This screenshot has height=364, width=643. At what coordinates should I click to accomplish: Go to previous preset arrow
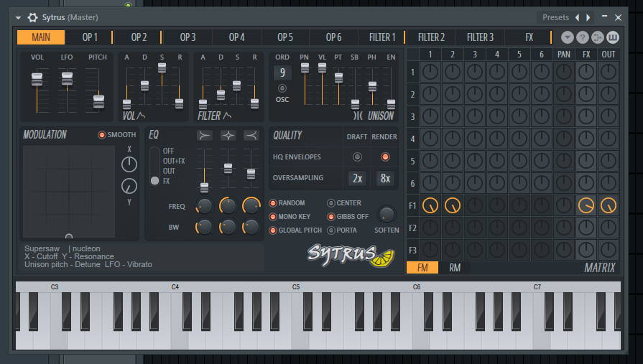point(578,17)
